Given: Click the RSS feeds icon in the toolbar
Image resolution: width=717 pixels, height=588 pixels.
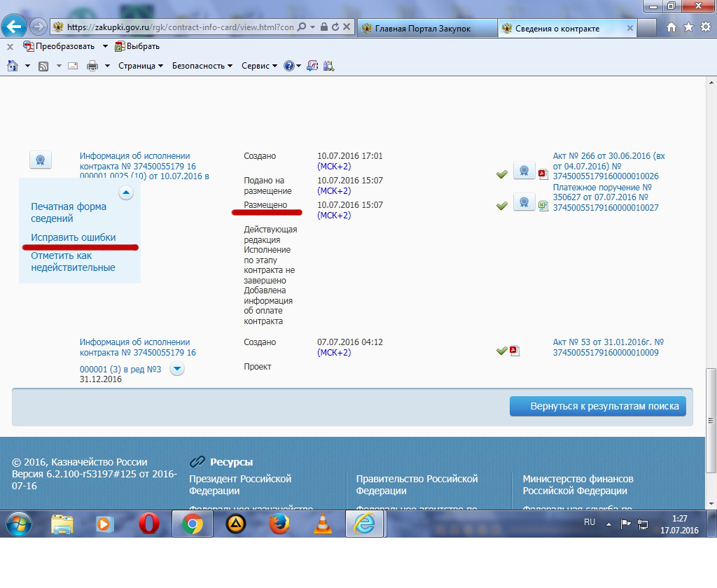Looking at the screenshot, I should 43,66.
